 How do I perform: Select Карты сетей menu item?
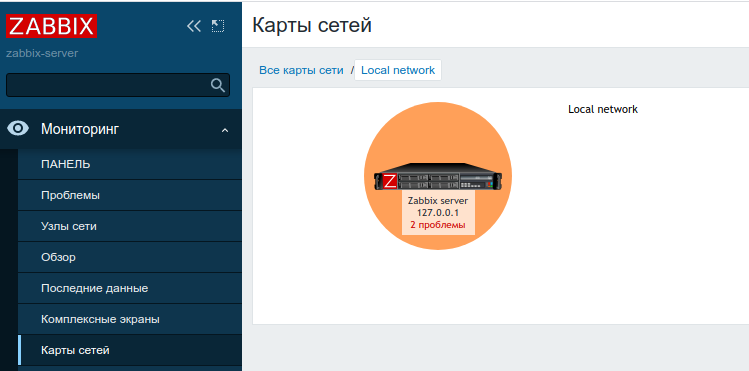pyautogui.click(x=129, y=350)
